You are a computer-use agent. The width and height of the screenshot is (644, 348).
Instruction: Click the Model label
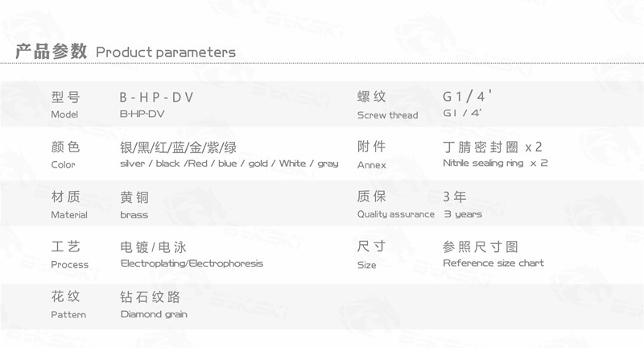click(x=64, y=114)
